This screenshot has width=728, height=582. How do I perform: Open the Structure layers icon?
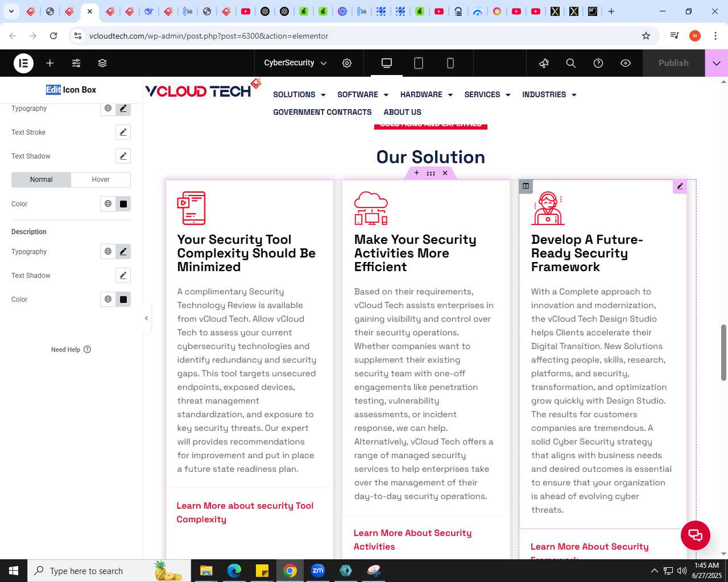point(102,63)
